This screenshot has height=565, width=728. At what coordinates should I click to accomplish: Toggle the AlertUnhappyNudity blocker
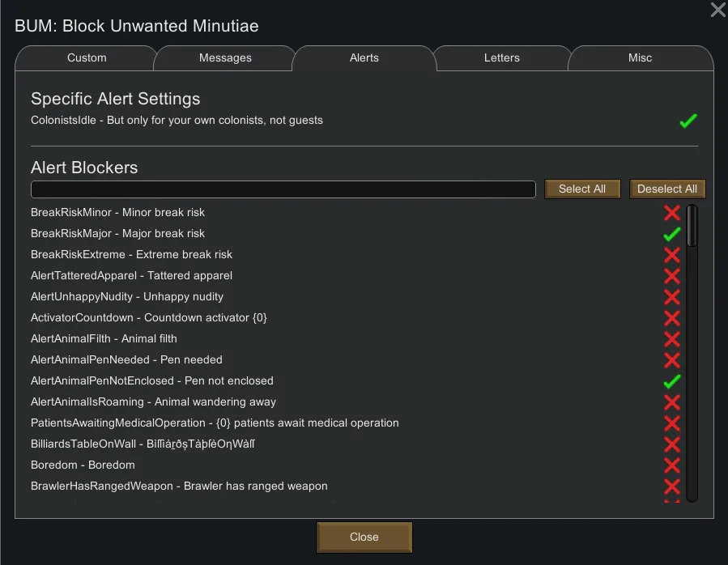(671, 297)
